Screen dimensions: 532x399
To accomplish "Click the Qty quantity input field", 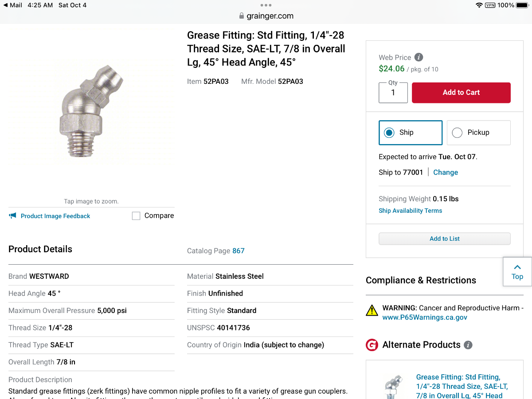I will (393, 93).
